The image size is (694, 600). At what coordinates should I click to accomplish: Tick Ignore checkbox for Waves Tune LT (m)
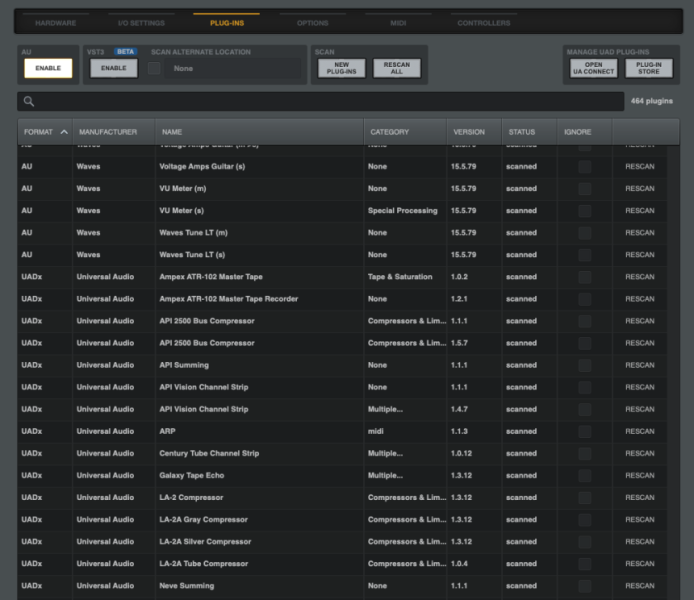click(585, 233)
